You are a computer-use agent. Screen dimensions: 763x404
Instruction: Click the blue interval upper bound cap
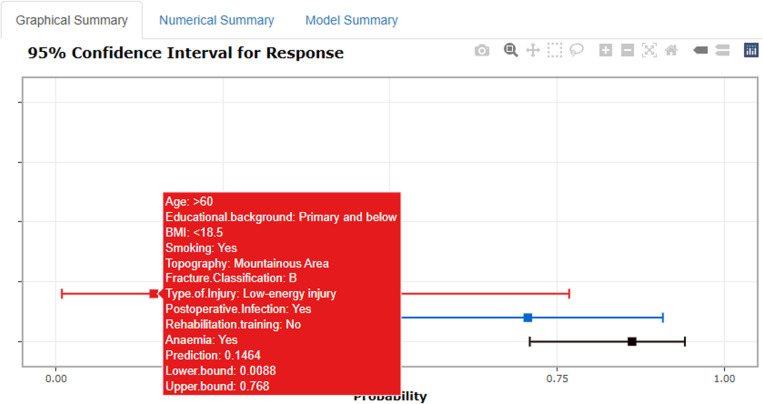click(663, 318)
